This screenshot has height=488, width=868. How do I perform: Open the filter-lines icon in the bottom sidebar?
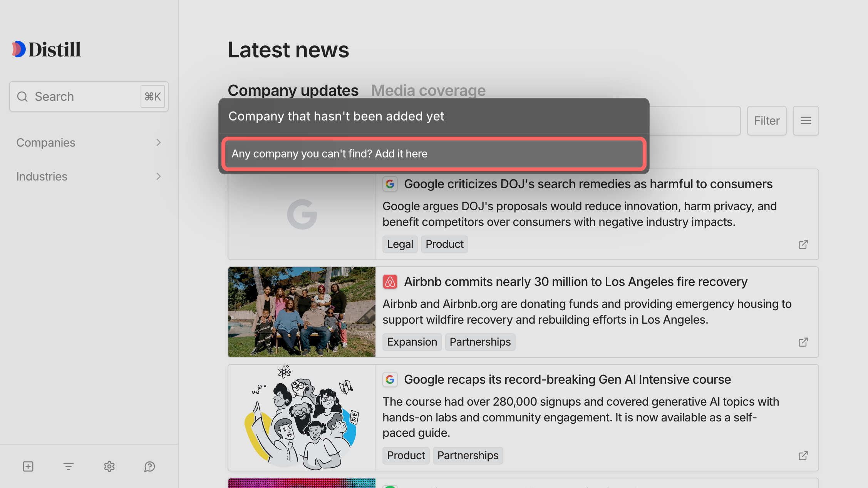(x=69, y=466)
